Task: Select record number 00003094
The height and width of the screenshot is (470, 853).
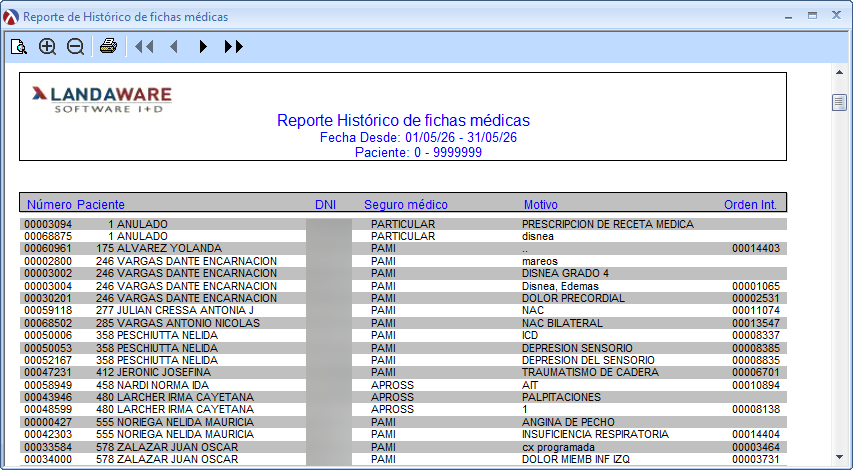Action: [x=48, y=224]
